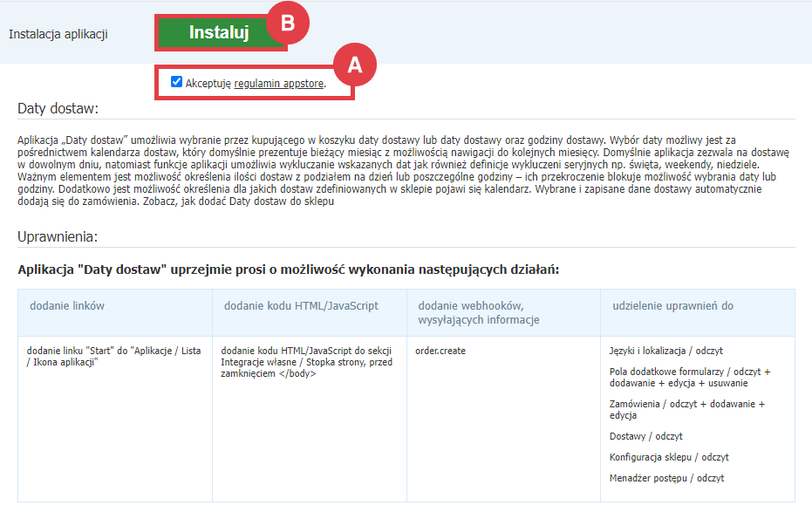The width and height of the screenshot is (812, 512).
Task: Click the green Instaluj button
Action: 219,33
